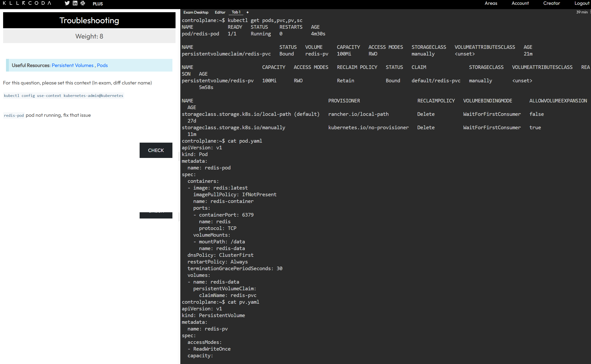591x364 pixels.
Task: Click the panel divider resize handle
Action: [x=179, y=157]
